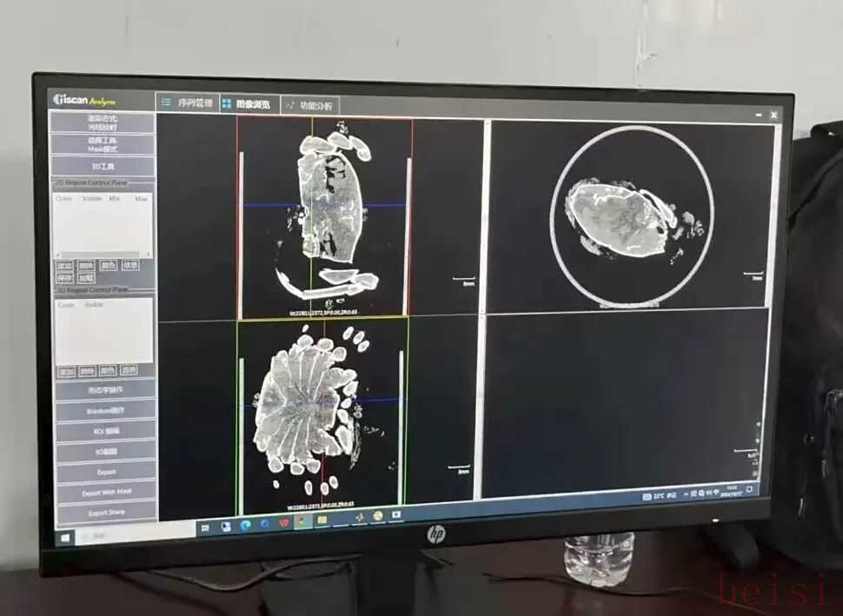
Task: Click the red WPS taskbar icon
Action: [283, 524]
